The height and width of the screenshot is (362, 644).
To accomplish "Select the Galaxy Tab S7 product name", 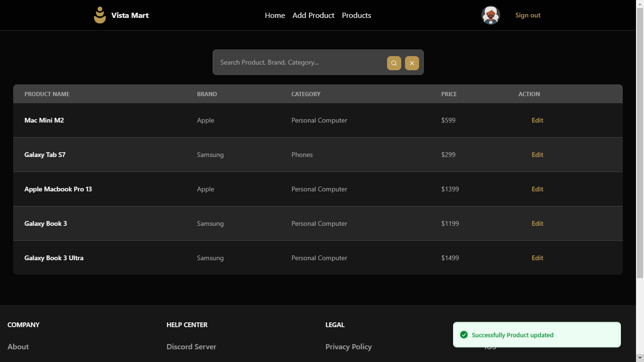I will point(45,155).
